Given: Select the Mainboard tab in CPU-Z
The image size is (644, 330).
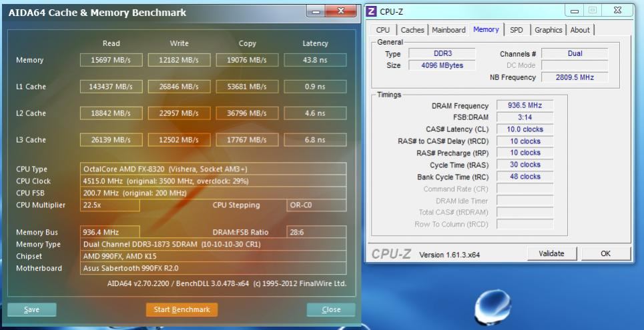Looking at the screenshot, I should point(448,30).
